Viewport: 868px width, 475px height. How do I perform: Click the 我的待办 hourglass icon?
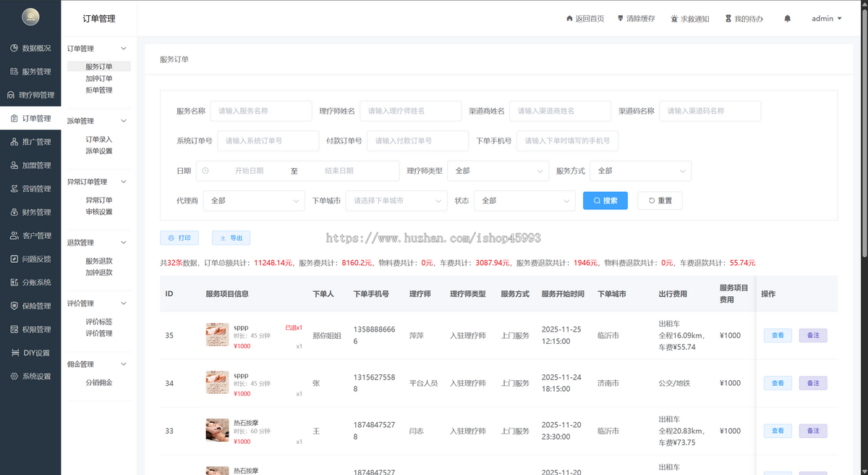click(728, 18)
